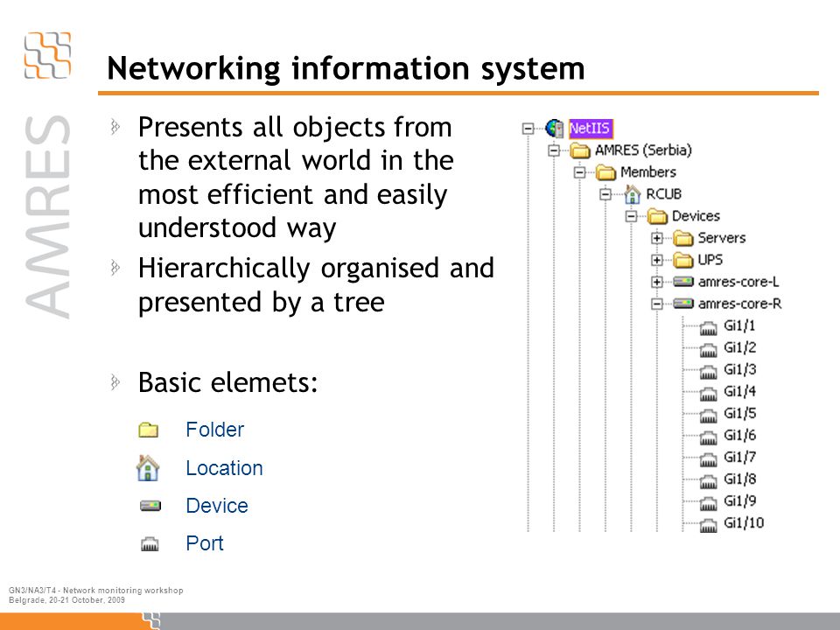Click the Gi1/4 port icon
Screen dimensions: 840x630
[x=708, y=394]
